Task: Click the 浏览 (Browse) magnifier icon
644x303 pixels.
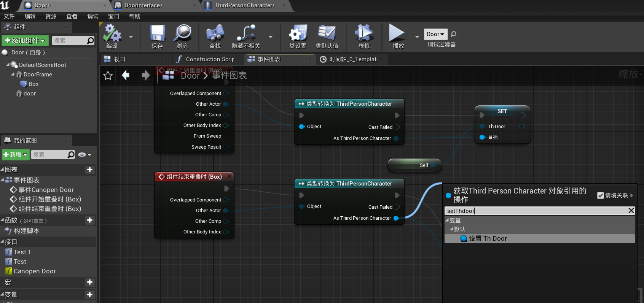Action: [x=182, y=33]
